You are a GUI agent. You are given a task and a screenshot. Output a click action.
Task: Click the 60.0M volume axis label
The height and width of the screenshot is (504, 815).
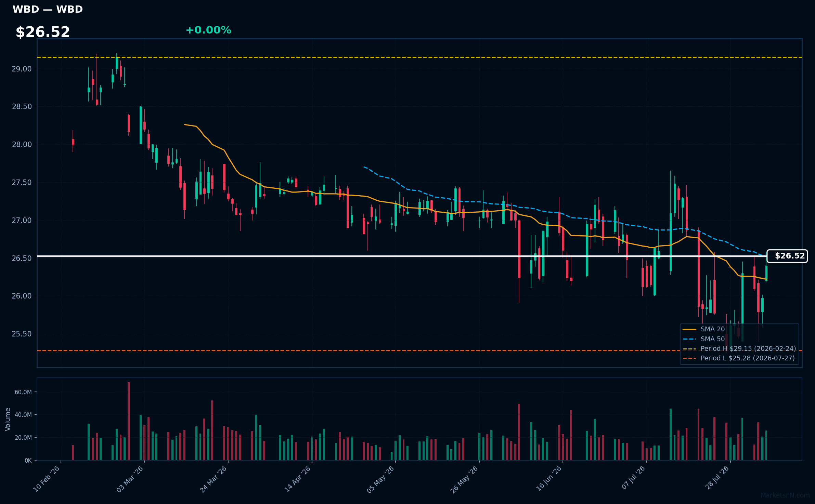click(23, 392)
